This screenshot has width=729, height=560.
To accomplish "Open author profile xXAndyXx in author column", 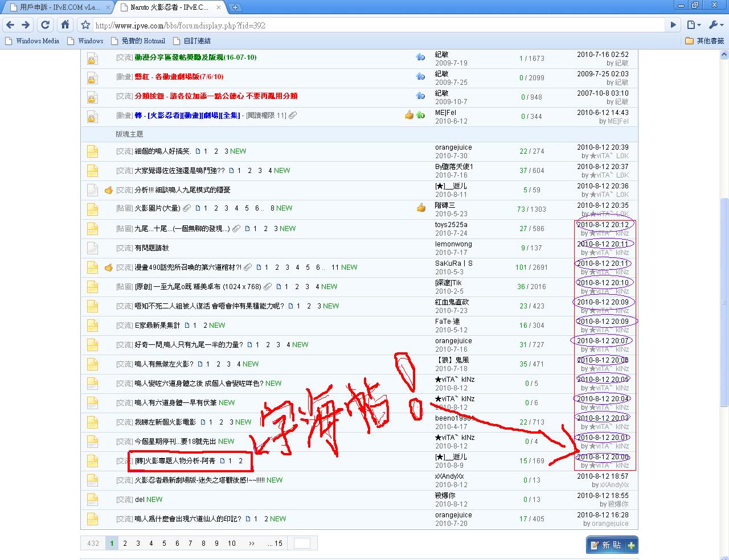I will 449,476.
